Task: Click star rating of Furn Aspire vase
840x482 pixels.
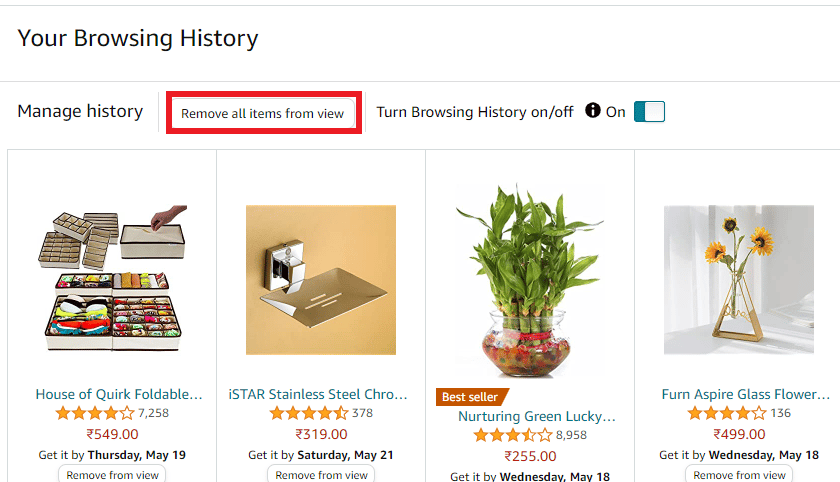Action: point(727,413)
